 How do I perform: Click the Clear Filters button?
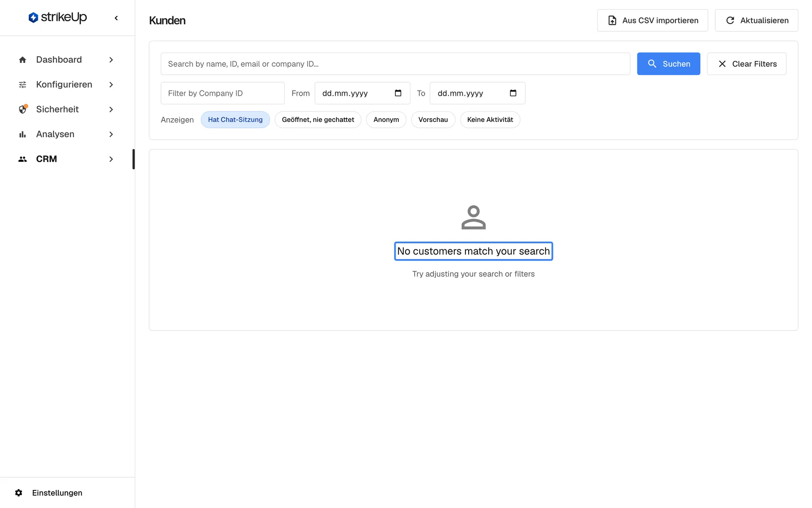click(747, 64)
